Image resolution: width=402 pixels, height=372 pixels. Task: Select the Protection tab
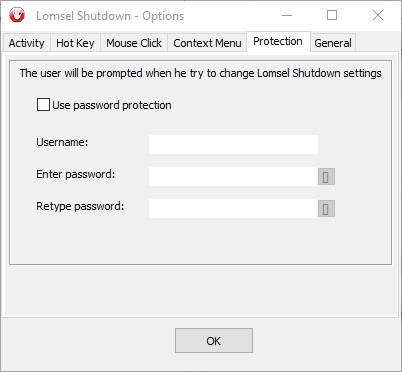pyautogui.click(x=278, y=41)
